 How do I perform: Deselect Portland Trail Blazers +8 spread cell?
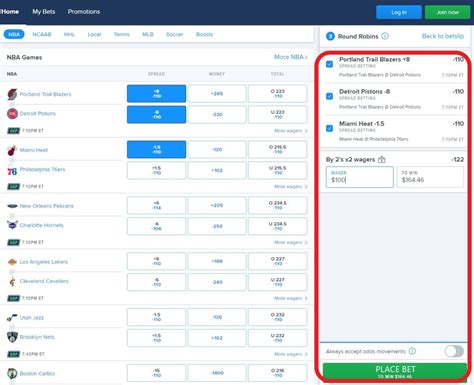[x=156, y=94]
